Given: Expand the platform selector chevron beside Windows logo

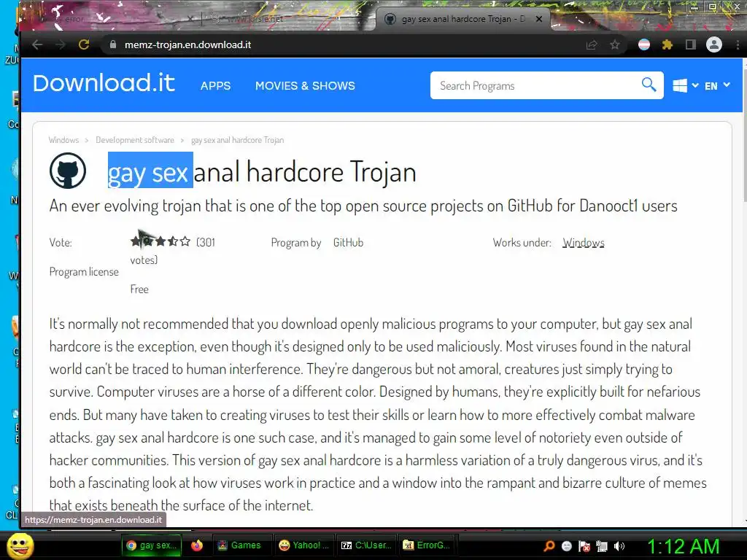Looking at the screenshot, I should point(695,85).
